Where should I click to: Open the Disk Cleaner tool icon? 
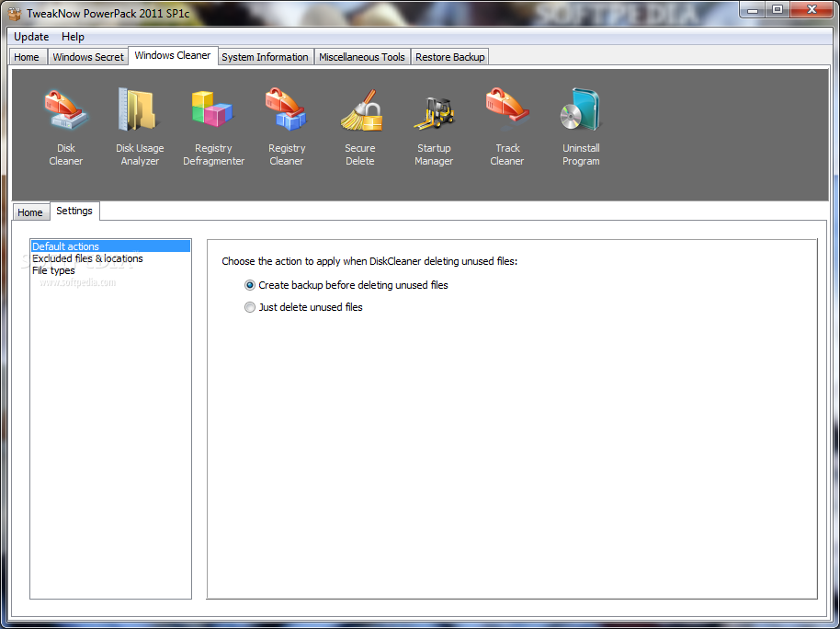click(66, 110)
